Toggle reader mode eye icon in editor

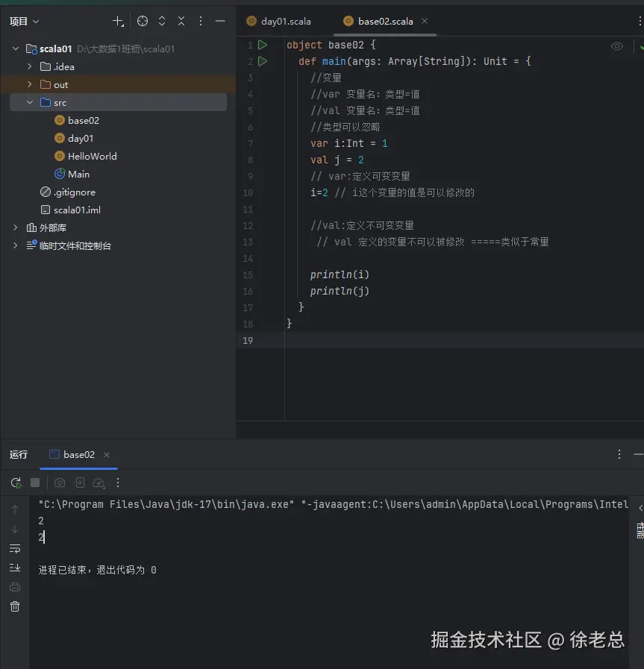[617, 46]
